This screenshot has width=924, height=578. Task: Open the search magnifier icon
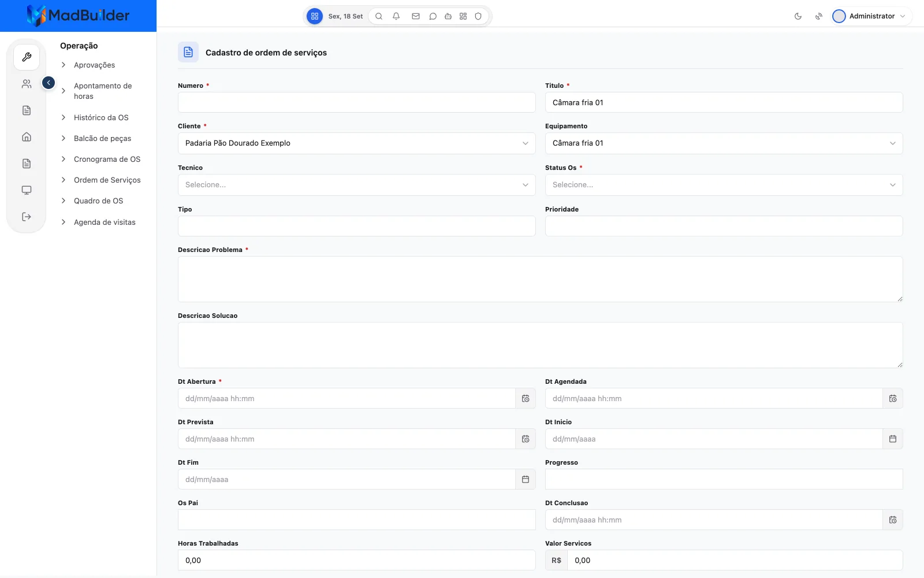click(379, 16)
